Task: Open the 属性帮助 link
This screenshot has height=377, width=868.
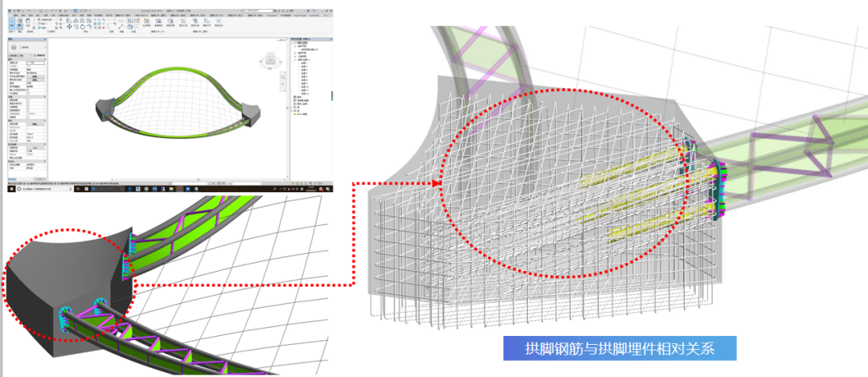Action: 12,178
